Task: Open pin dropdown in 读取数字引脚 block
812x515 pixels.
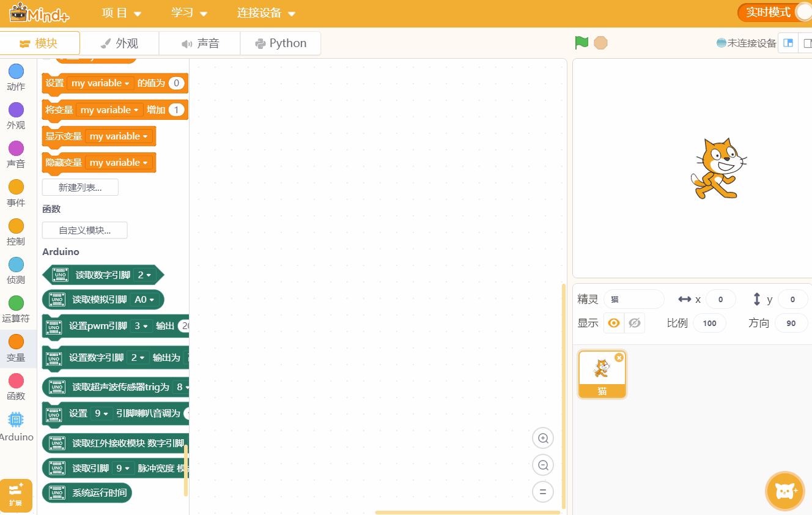Action: tap(144, 275)
